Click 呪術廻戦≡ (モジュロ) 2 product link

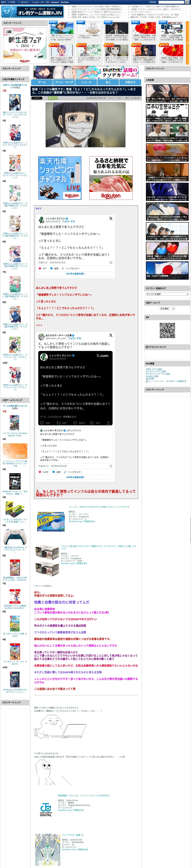click(84, 796)
